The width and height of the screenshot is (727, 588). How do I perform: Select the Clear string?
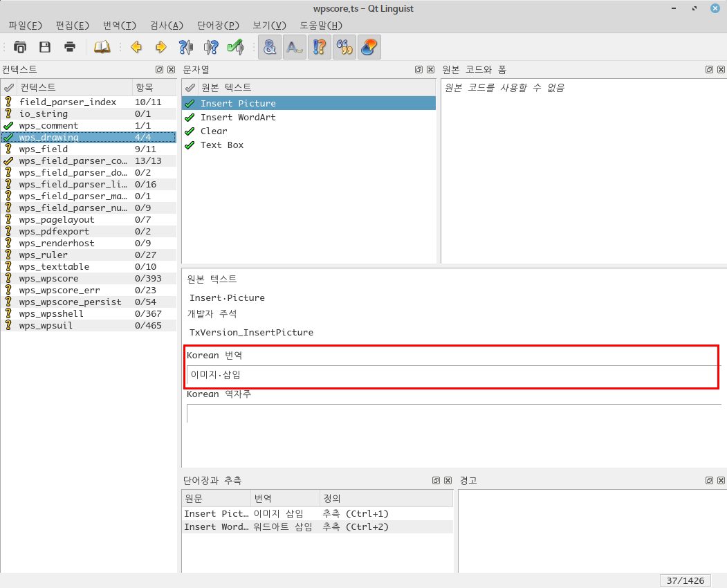309,131
